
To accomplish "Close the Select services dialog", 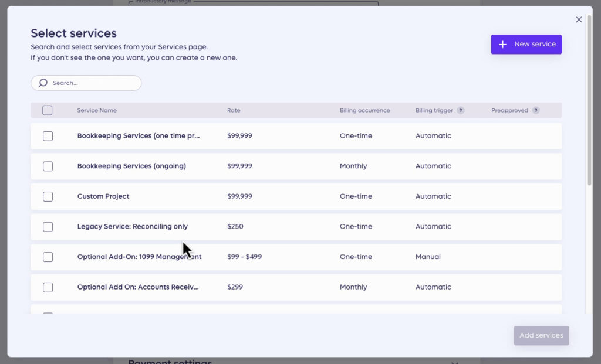I will pos(579,19).
